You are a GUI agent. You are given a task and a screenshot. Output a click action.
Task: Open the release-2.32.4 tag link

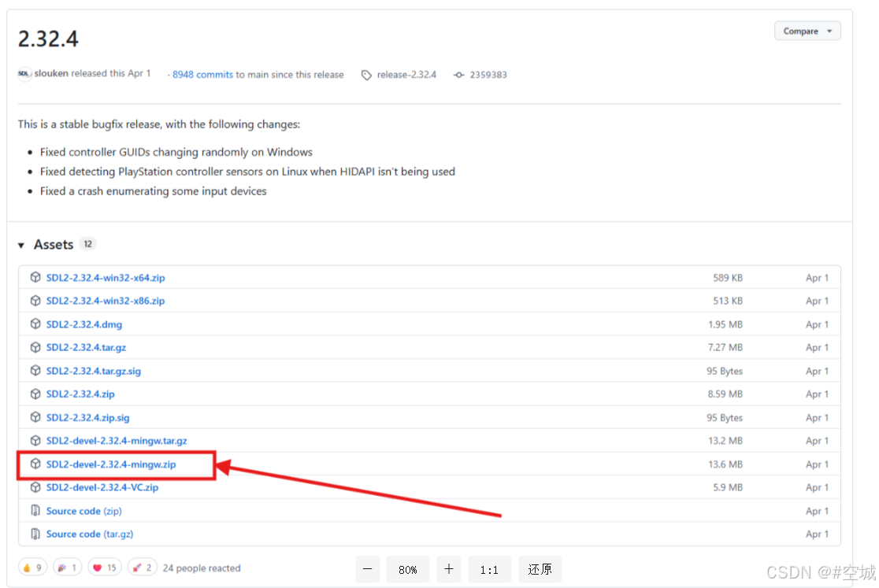406,75
